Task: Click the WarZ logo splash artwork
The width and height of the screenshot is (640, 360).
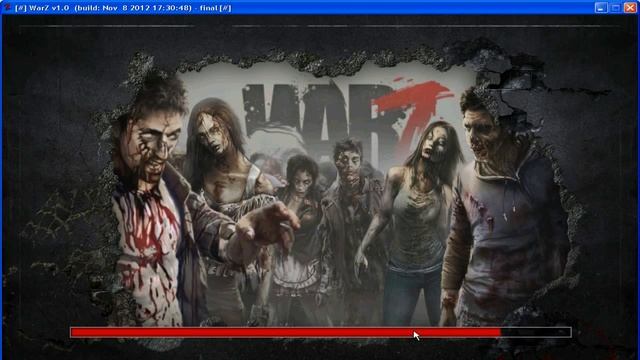Action: (x=347, y=122)
